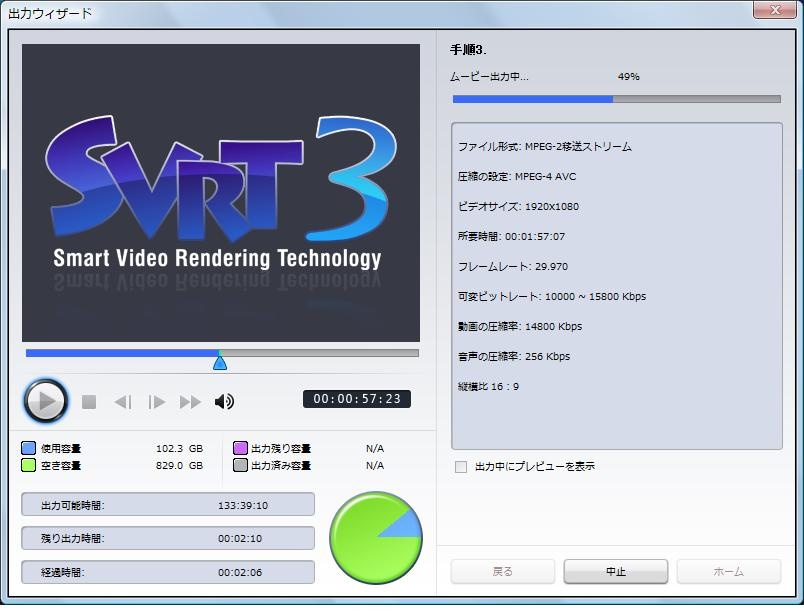This screenshot has height=613, width=804.
Task: Click the 出力可能時間 value 133:39:10
Action: [x=243, y=505]
